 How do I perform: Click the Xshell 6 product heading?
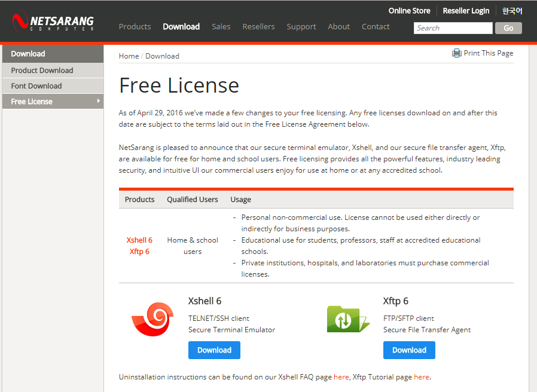click(x=205, y=301)
